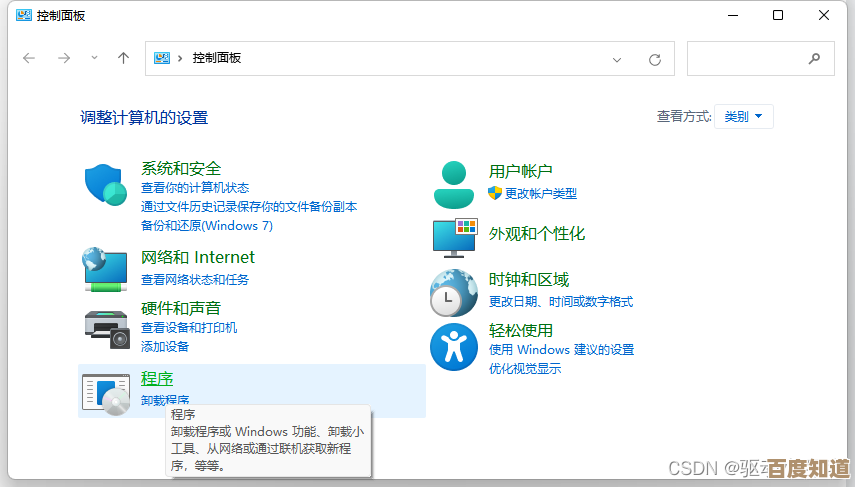This screenshot has height=487, width=855.
Task: Click inside the search input field
Action: pos(761,58)
